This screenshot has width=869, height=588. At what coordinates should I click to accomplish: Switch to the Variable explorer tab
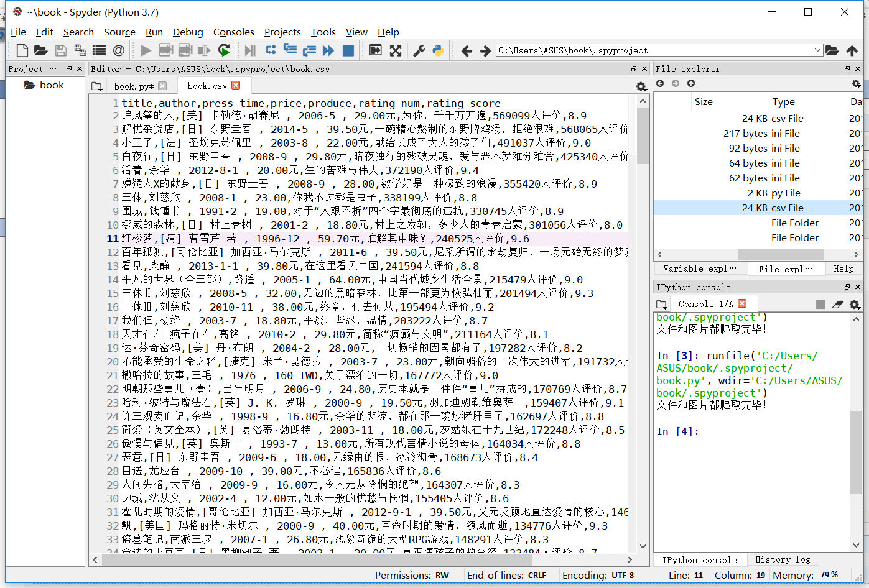(x=699, y=269)
